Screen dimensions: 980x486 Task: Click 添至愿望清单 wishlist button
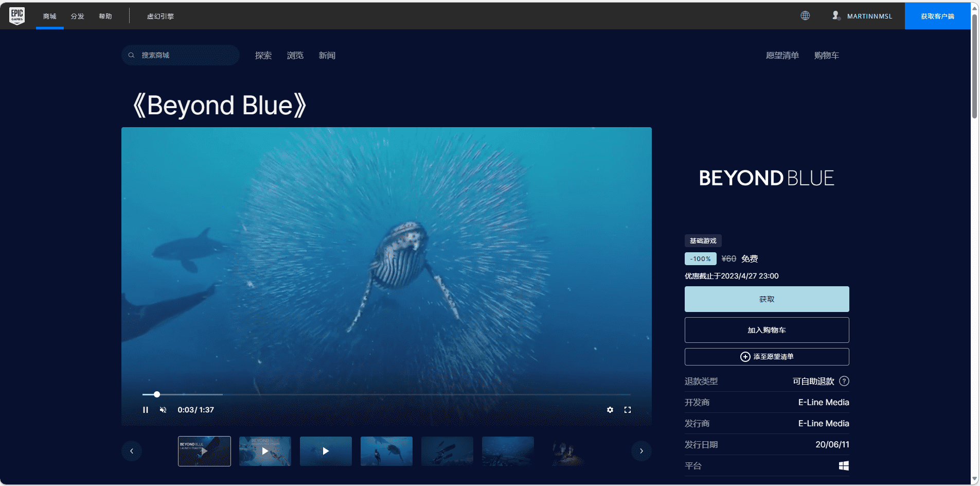coord(767,357)
